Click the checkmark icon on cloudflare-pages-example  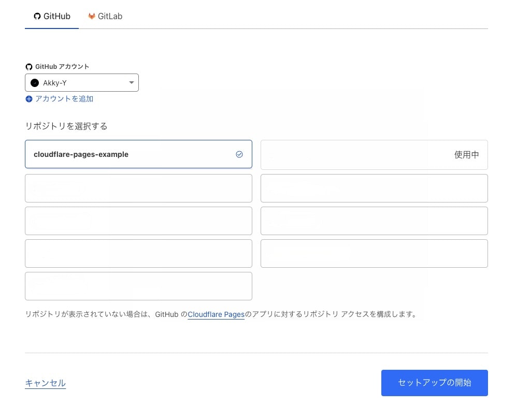tap(239, 154)
